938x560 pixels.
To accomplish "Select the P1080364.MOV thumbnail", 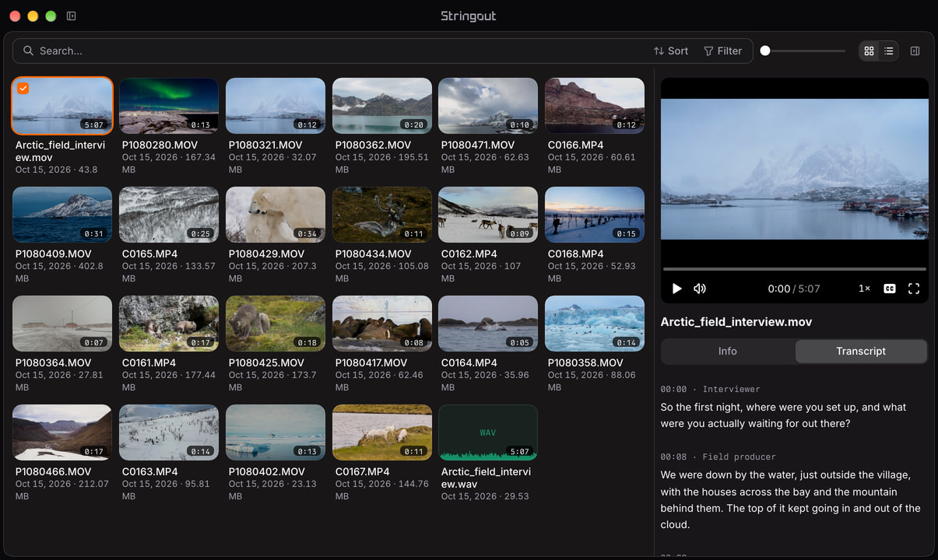I will [x=62, y=324].
